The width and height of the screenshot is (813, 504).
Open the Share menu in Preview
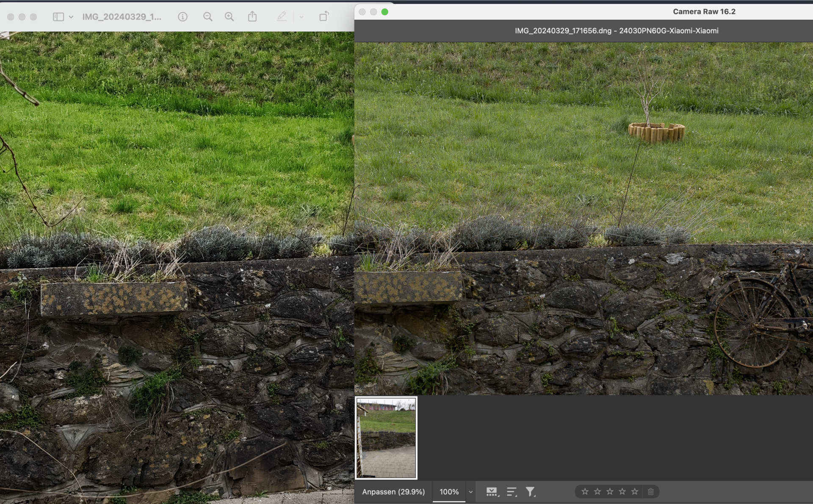pos(252,17)
